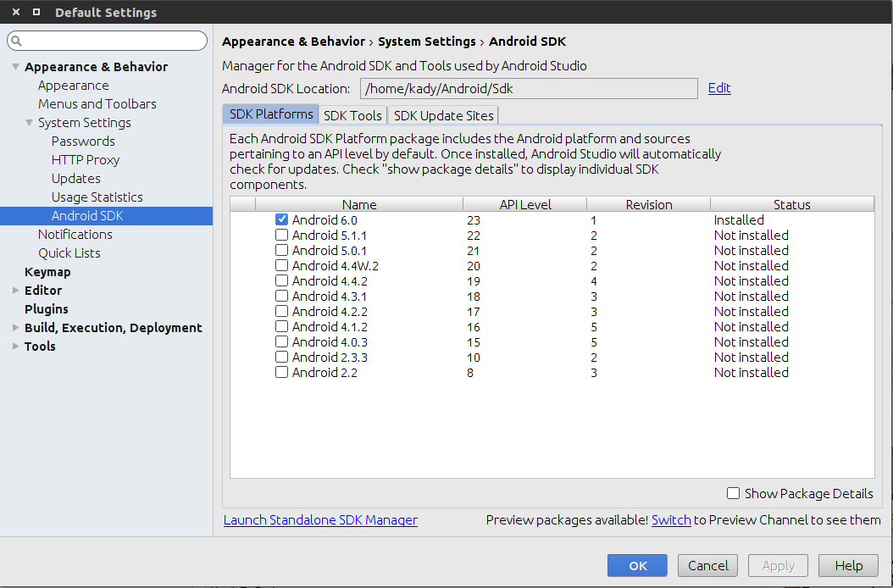
Task: Switch to the SDK Tools tab
Action: [x=352, y=115]
